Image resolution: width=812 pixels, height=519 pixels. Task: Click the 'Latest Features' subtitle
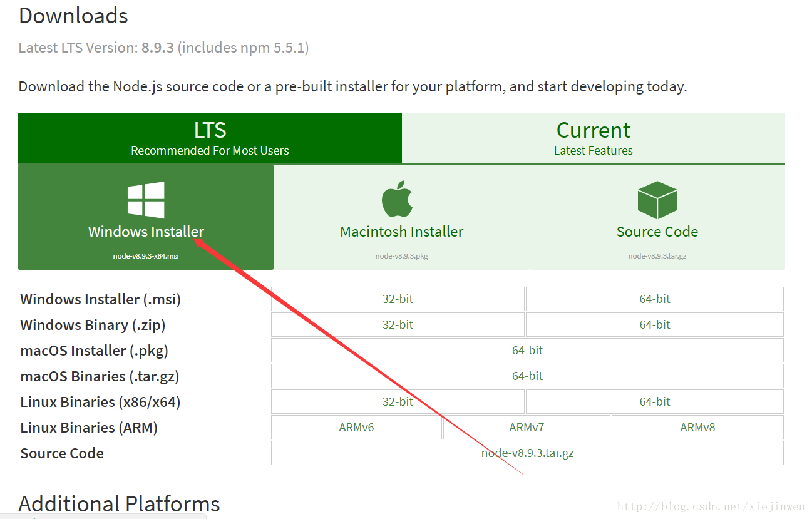tap(593, 151)
